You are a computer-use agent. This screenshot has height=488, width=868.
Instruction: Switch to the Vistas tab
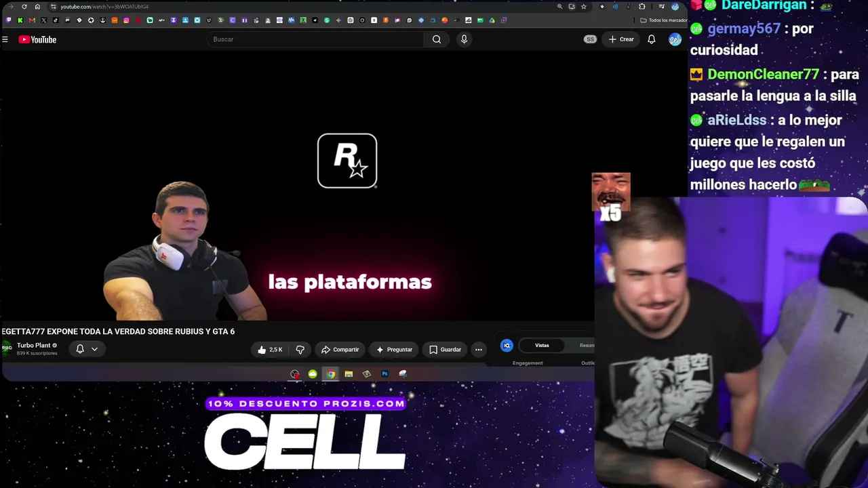click(542, 346)
